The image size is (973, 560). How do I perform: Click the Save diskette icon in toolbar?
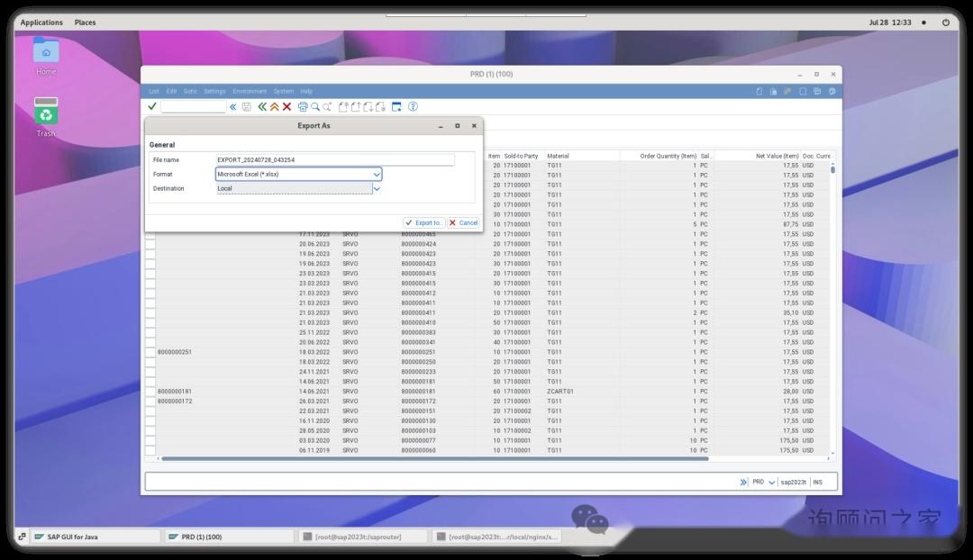(x=246, y=106)
